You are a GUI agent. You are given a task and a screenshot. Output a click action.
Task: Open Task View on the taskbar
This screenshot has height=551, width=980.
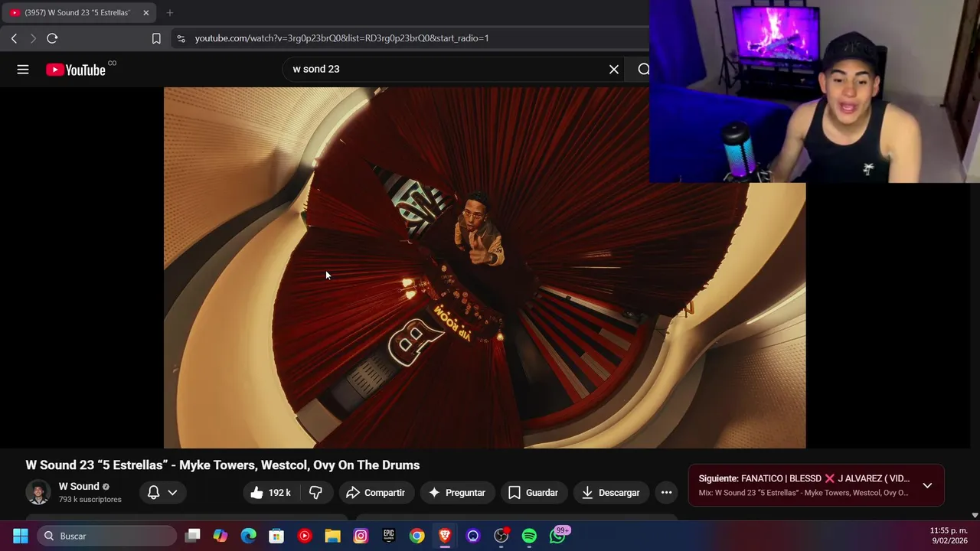pos(192,536)
